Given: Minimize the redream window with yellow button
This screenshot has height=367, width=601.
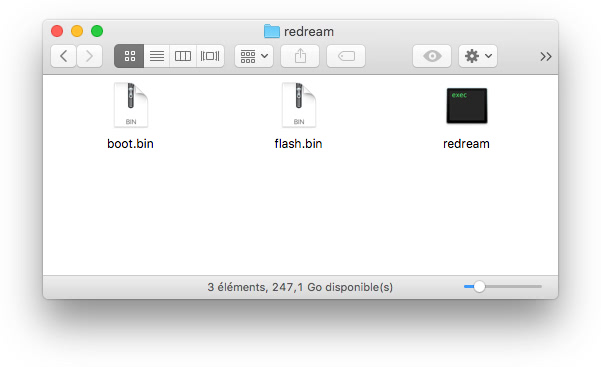Looking at the screenshot, I should pyautogui.click(x=77, y=31).
